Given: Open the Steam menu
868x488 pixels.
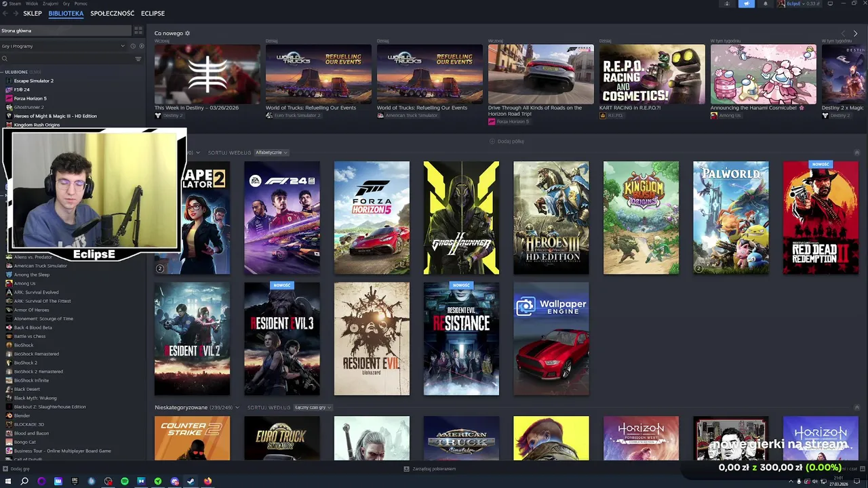Looking at the screenshot, I should tap(15, 3).
